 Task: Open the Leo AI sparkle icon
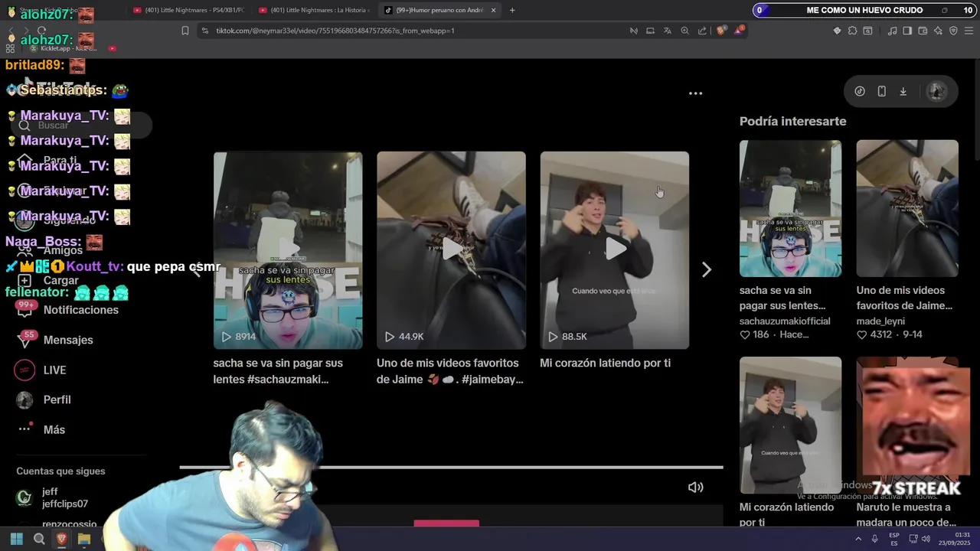[x=938, y=31]
